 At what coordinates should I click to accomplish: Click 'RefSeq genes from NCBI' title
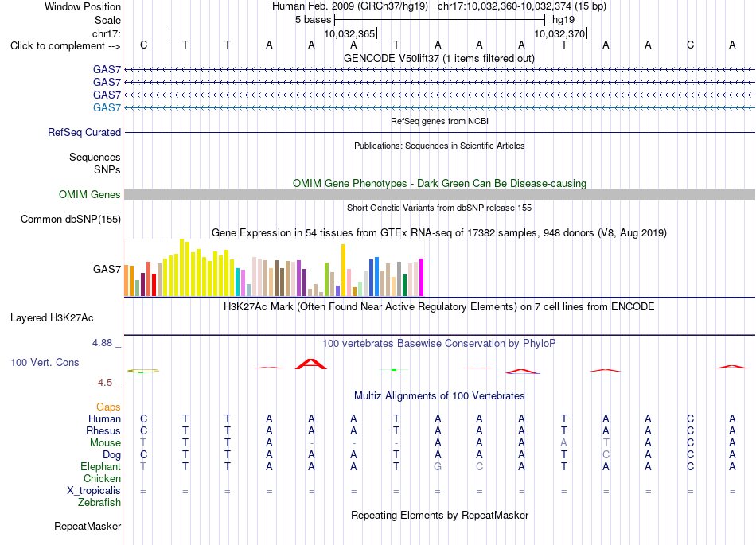tap(440, 121)
